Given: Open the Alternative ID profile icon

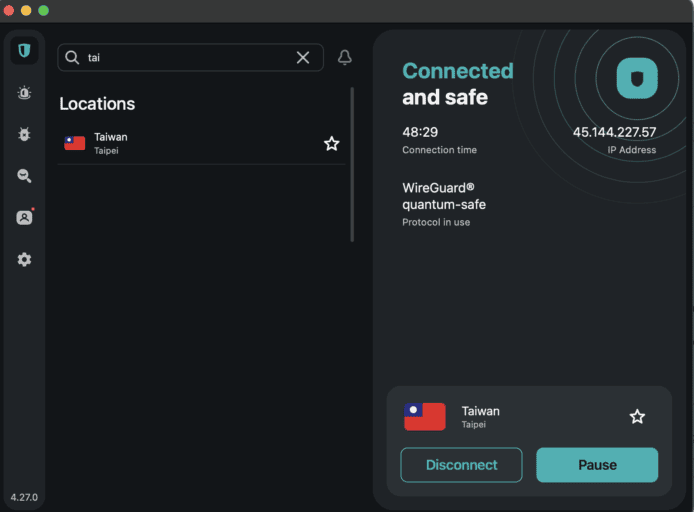Looking at the screenshot, I should tap(24, 217).
